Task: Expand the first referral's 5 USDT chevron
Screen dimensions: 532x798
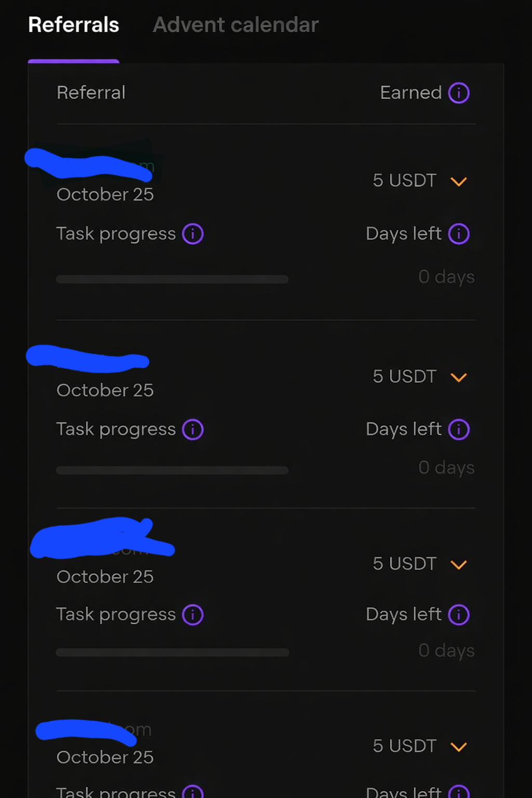Action: (x=458, y=181)
